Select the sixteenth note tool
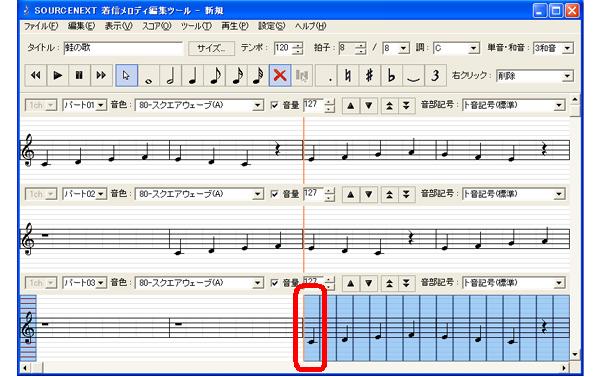600x377 pixels. 236,75
